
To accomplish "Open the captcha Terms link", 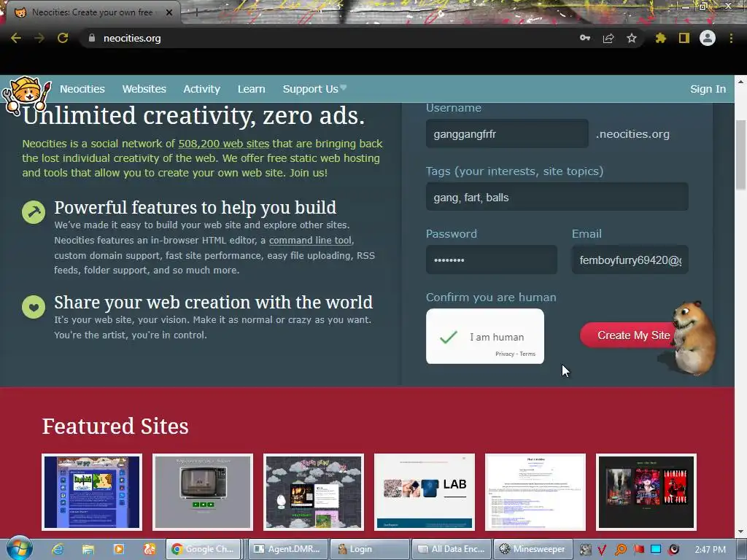I will (527, 354).
